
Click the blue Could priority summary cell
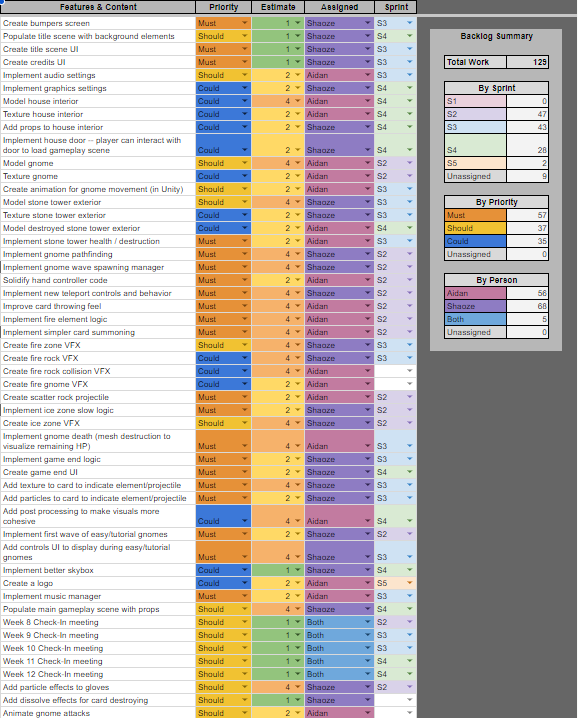(x=475, y=241)
